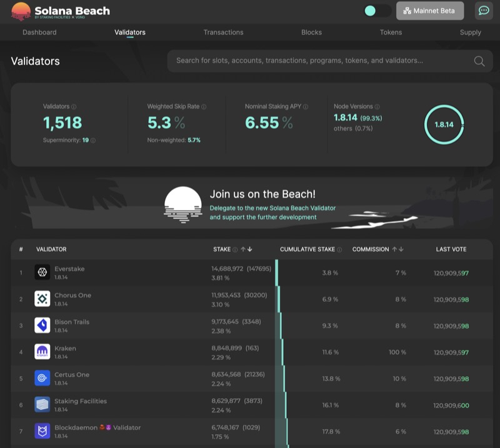Image resolution: width=500 pixels, height=448 pixels.
Task: Show info tooltip for Nominal Staking APY
Action: tap(306, 107)
